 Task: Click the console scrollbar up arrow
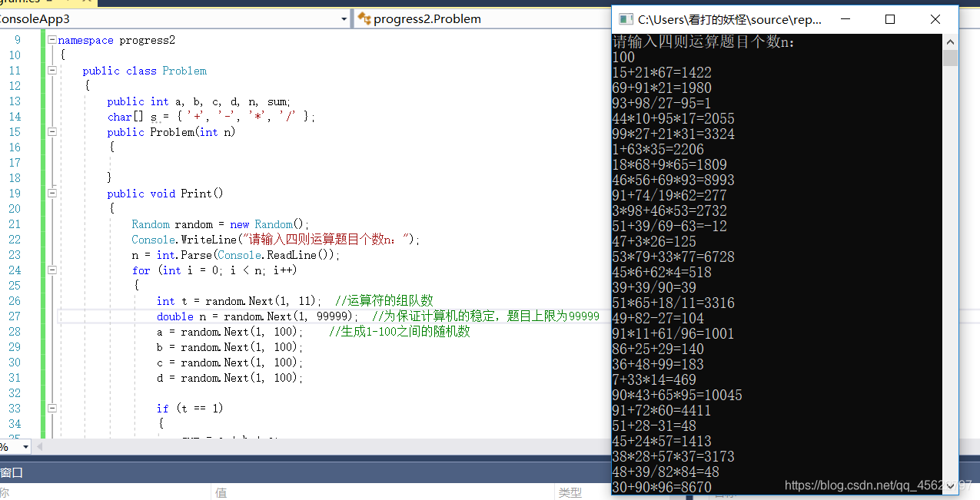click(951, 42)
